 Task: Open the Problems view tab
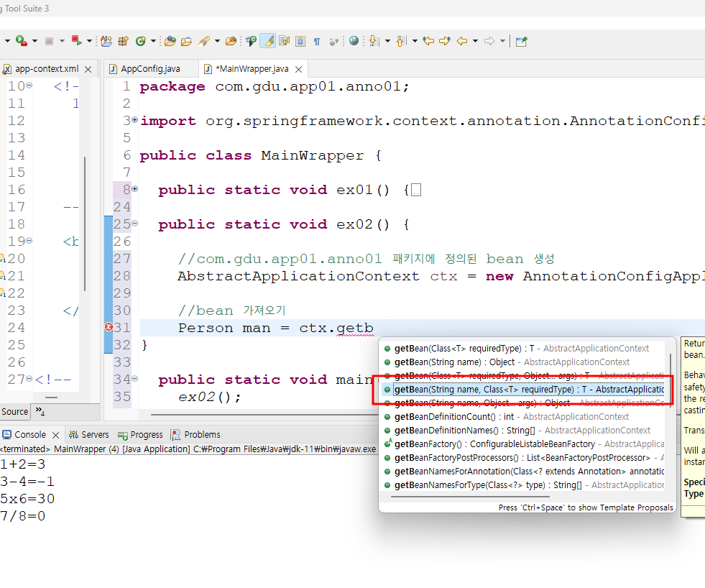pos(195,435)
